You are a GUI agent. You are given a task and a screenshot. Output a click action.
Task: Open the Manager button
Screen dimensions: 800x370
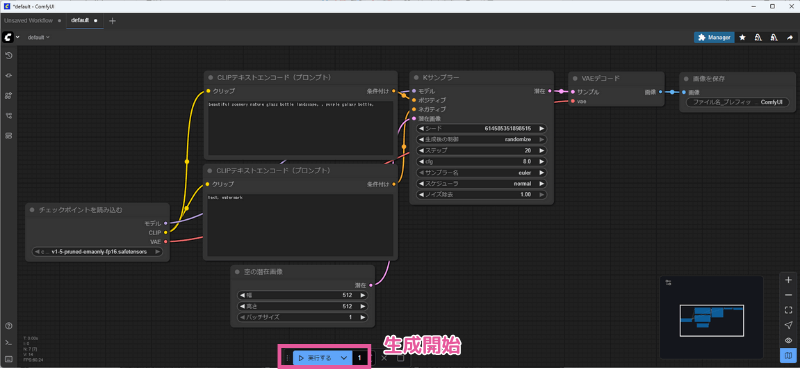point(714,37)
